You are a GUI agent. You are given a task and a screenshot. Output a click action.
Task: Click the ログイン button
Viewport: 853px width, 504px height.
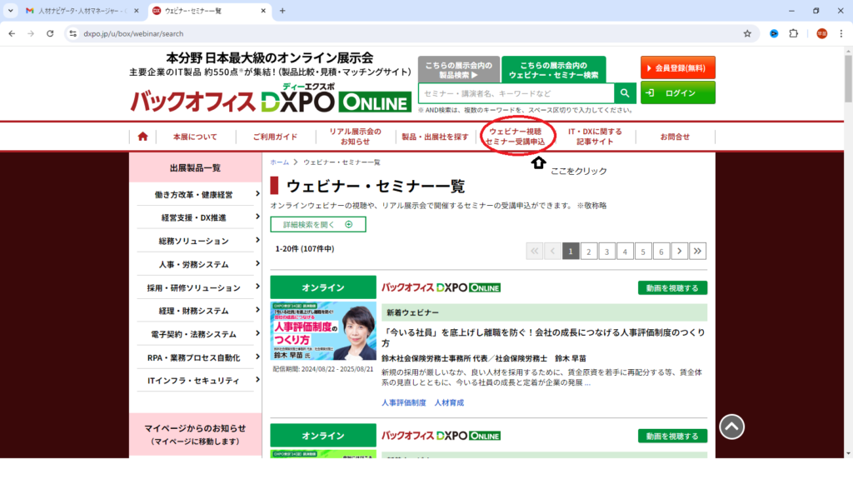tap(678, 92)
